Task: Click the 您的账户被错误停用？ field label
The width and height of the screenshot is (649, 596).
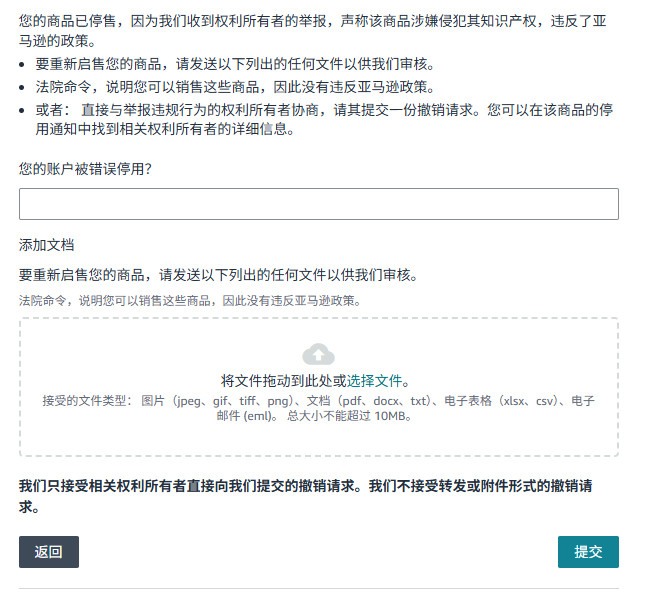Action: [x=85, y=169]
